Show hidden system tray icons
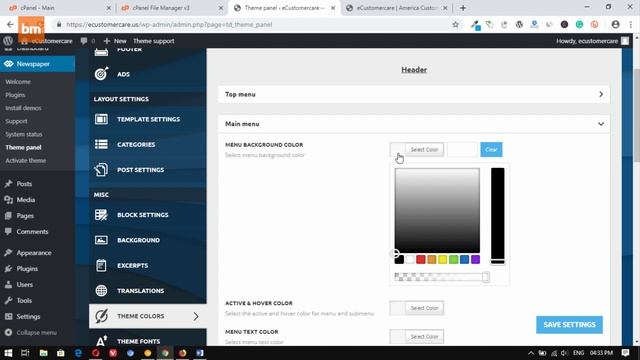The image size is (640, 360). (531, 353)
